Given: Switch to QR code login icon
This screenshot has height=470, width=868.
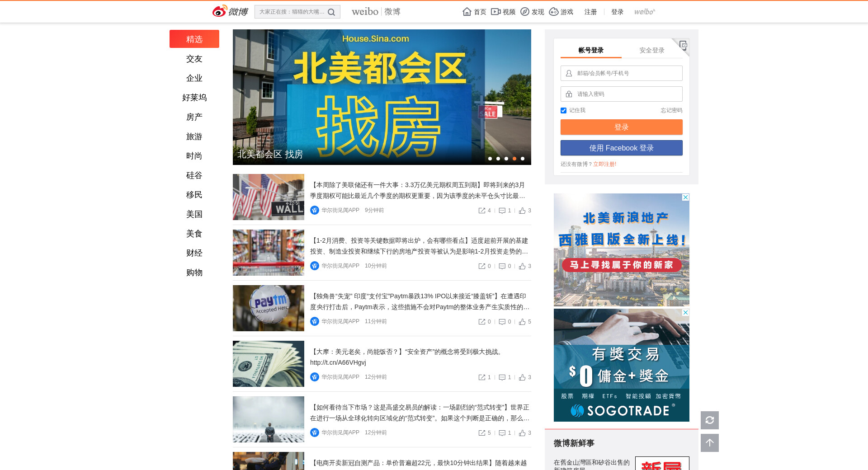Looking at the screenshot, I should [x=683, y=45].
